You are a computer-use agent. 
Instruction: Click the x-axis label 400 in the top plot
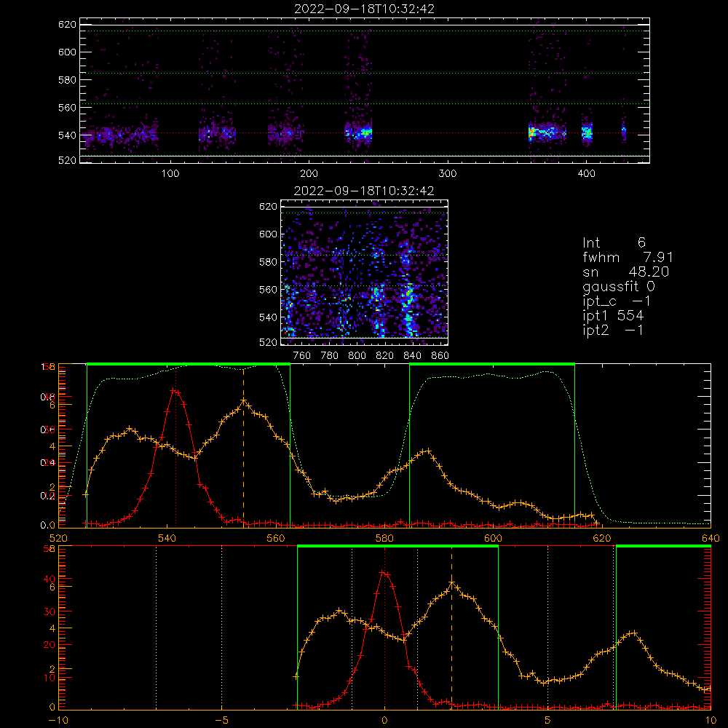tap(586, 174)
